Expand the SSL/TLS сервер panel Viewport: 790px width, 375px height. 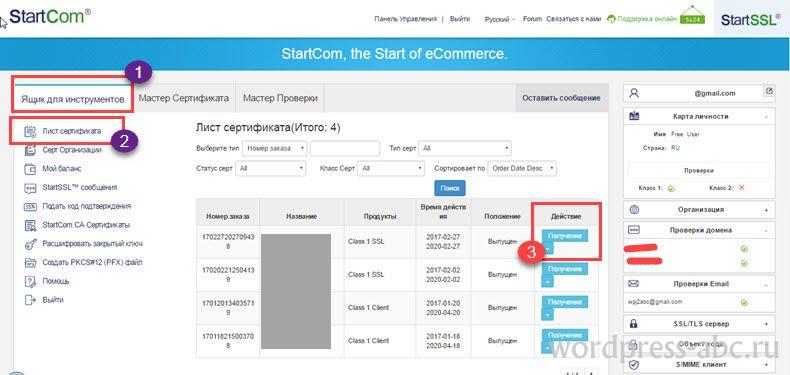tap(766, 324)
